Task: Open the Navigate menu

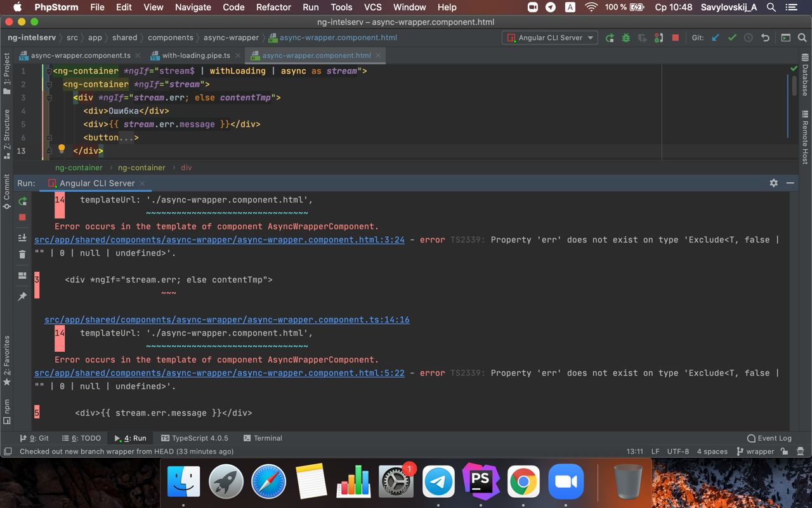Action: [193, 7]
